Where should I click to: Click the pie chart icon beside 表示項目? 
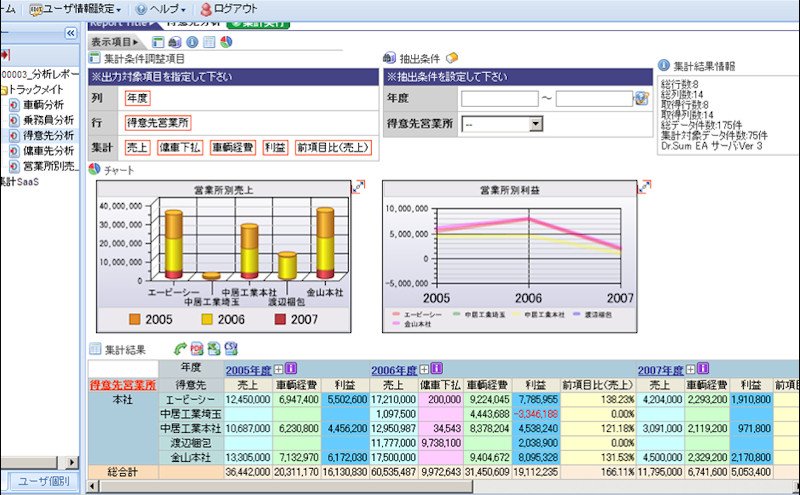(227, 42)
